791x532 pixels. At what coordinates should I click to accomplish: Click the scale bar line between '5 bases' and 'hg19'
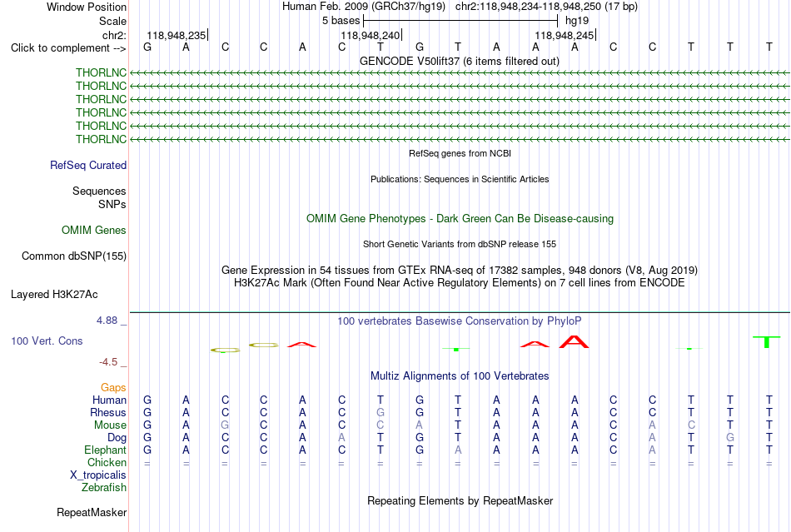460,21
